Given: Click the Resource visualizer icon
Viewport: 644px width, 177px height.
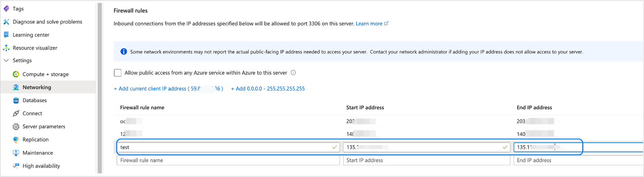Looking at the screenshot, I should (x=6, y=48).
